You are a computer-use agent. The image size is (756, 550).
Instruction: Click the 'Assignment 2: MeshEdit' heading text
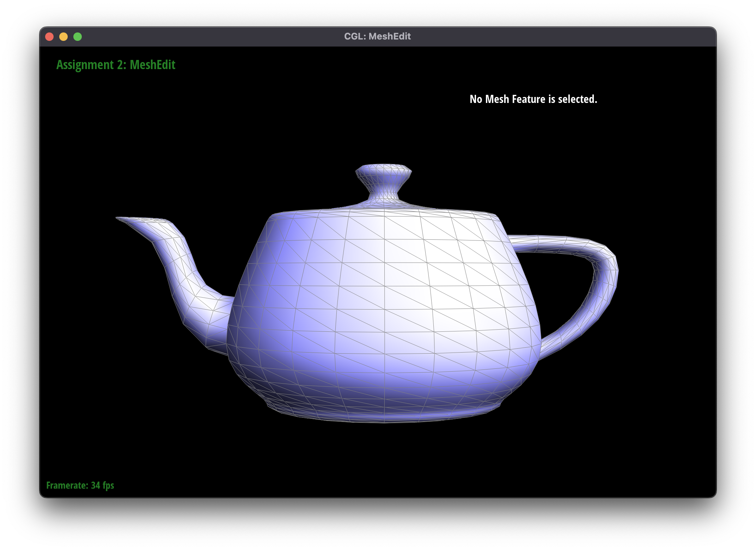tap(116, 65)
